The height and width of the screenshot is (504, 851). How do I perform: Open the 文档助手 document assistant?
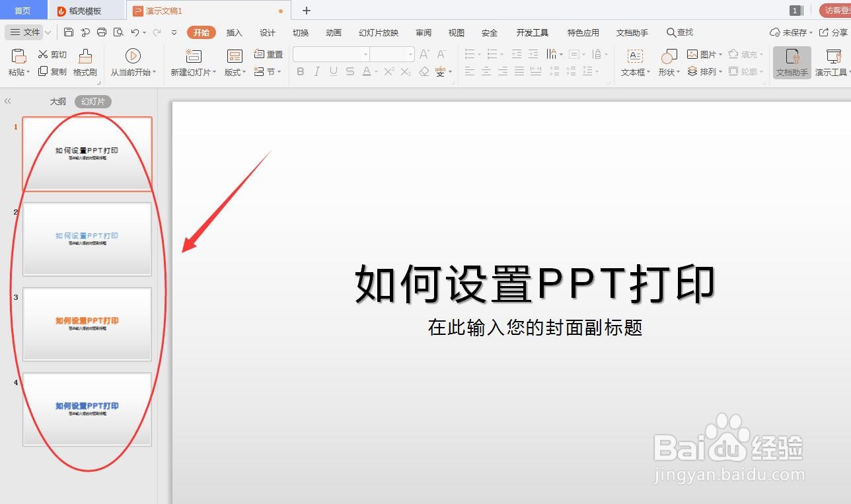(x=792, y=63)
